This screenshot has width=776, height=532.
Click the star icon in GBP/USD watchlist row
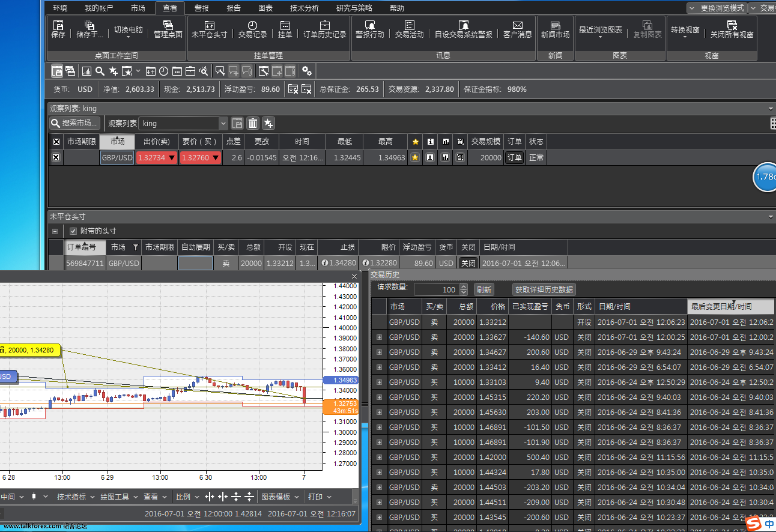(x=415, y=157)
